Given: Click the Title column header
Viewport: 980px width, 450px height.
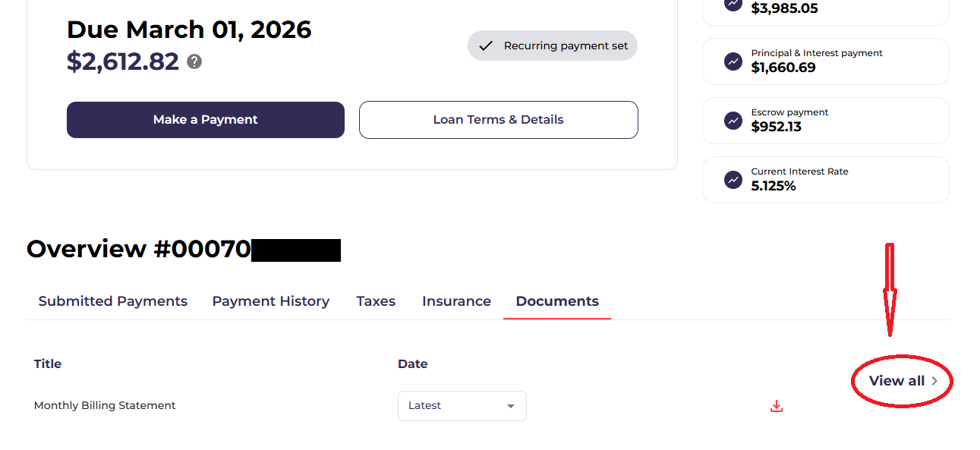Looking at the screenshot, I should coord(48,364).
